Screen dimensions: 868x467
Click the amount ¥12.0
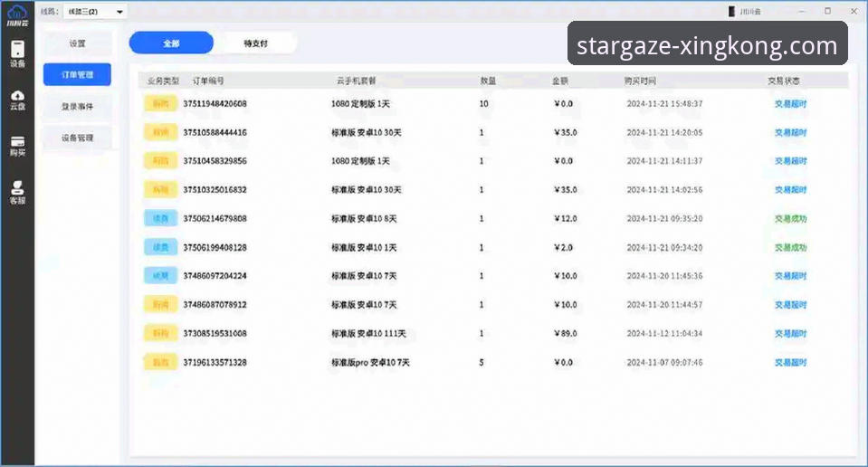tap(565, 218)
